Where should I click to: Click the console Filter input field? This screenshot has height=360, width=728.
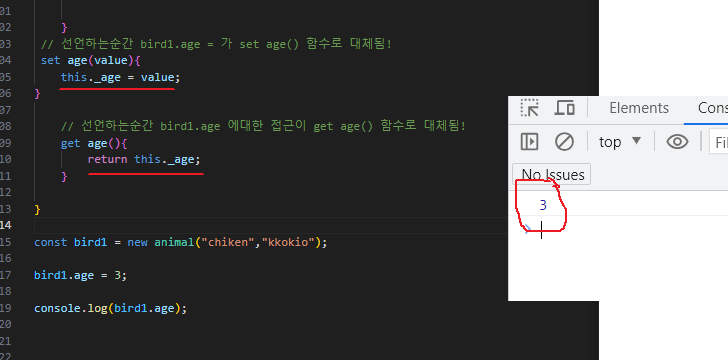pos(719,142)
